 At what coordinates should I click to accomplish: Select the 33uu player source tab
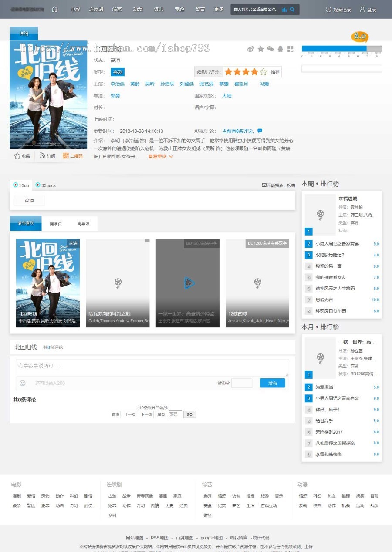[21, 185]
